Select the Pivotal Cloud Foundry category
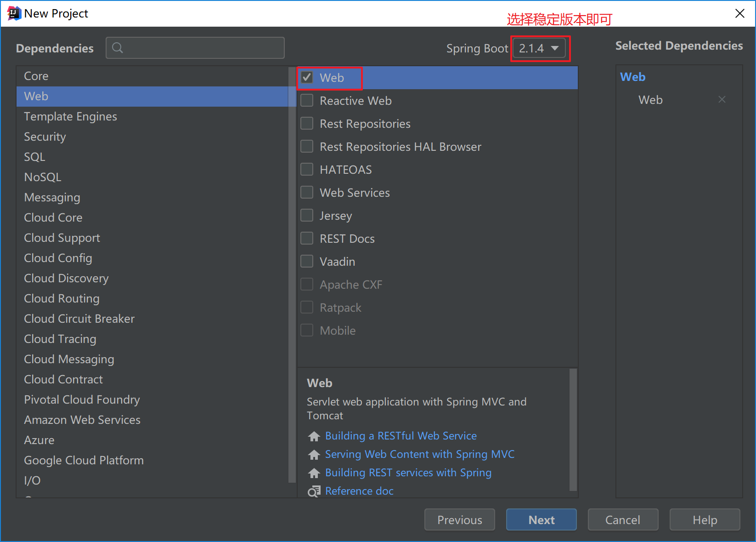756x542 pixels. pos(152,399)
